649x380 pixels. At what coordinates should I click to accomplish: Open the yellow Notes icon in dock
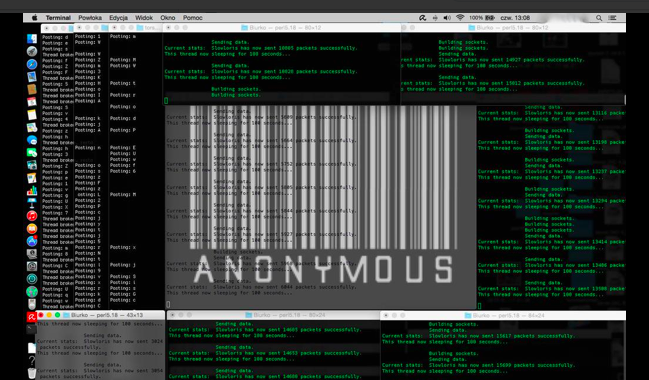[x=32, y=115]
